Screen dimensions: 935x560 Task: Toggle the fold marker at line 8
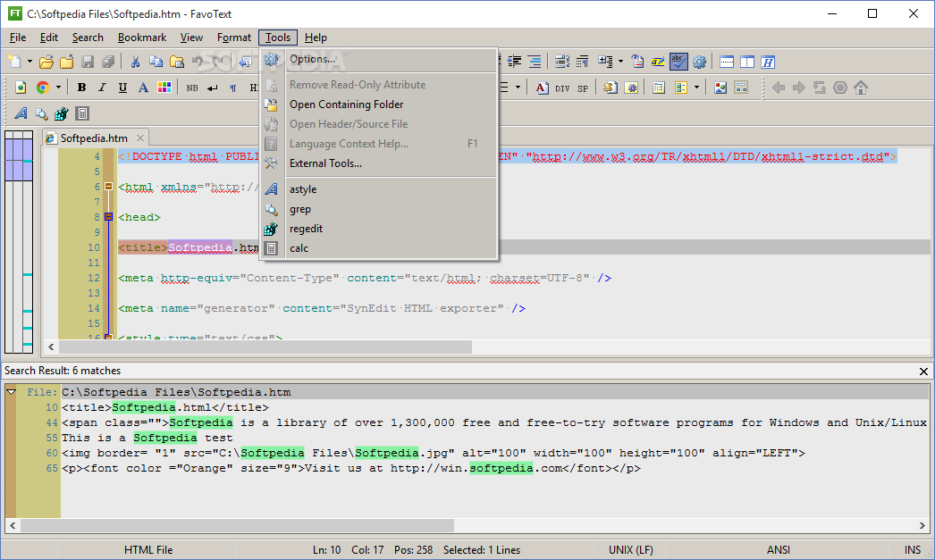(x=108, y=217)
